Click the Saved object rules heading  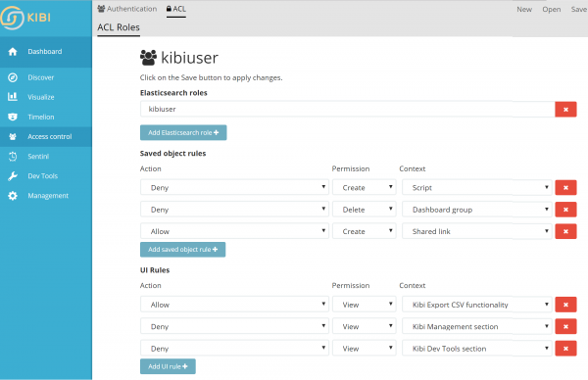coord(172,154)
